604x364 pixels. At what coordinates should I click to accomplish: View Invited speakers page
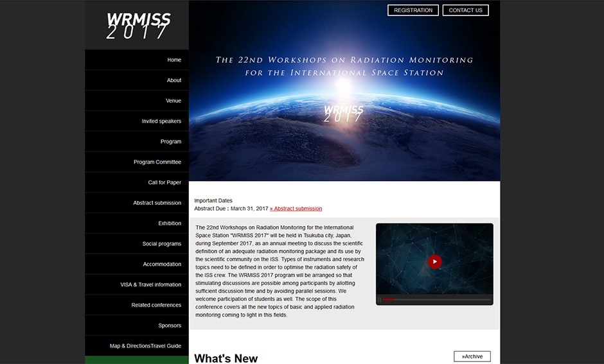pos(137,121)
